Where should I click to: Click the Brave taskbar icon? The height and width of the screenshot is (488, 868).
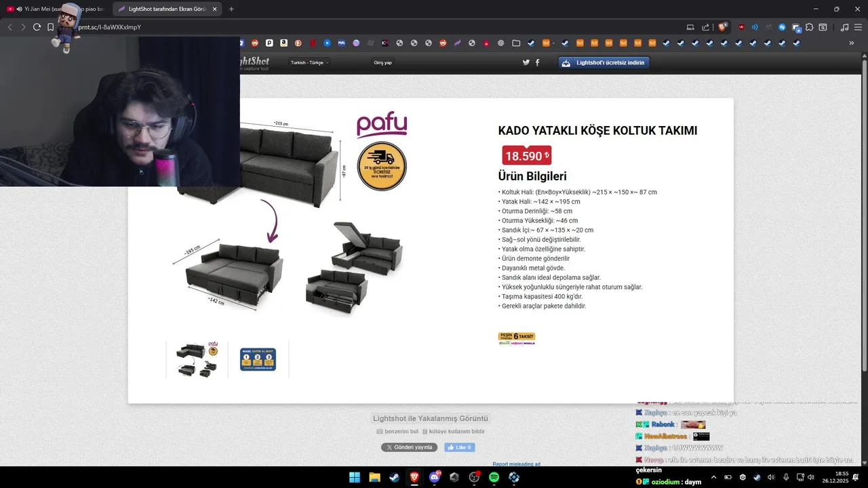414,477
